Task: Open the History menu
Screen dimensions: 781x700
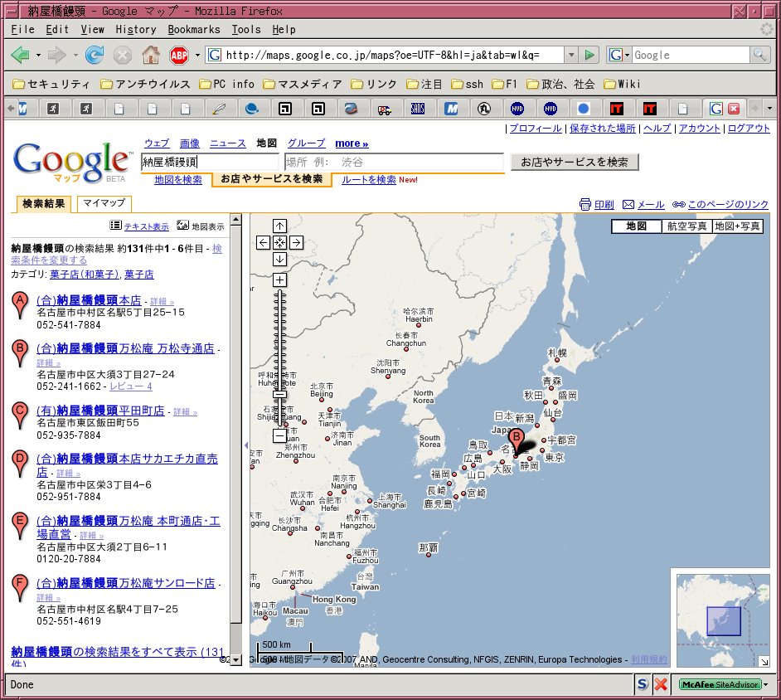Action: (136, 30)
